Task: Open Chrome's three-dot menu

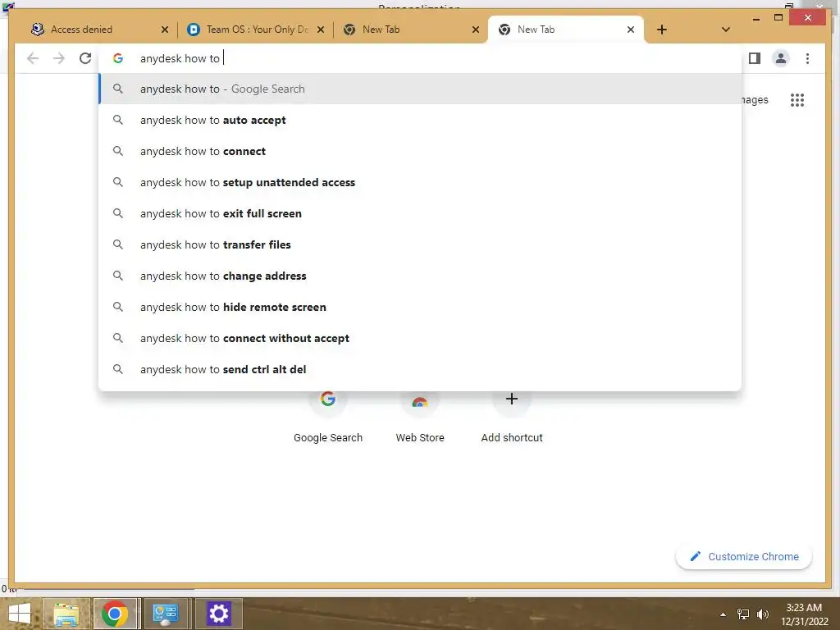Action: 807,58
